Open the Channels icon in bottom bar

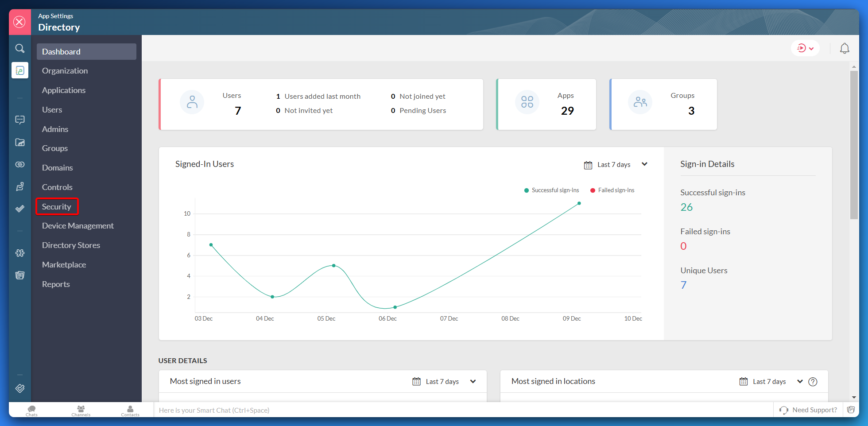pos(81,411)
